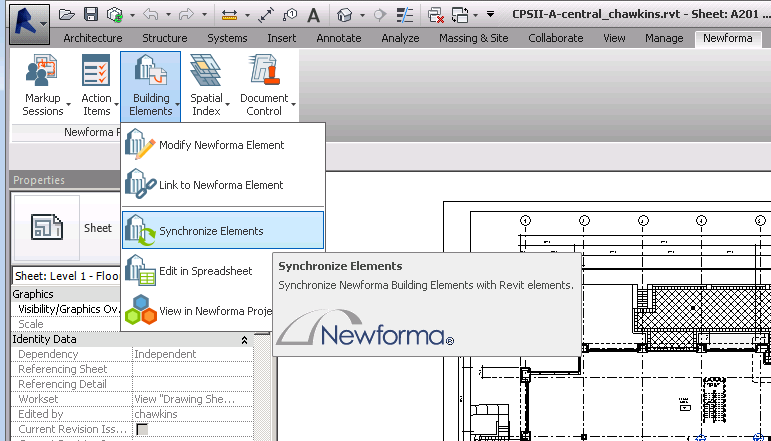Open the Massing & Site tab
The width and height of the screenshot is (771, 441).
(474, 38)
